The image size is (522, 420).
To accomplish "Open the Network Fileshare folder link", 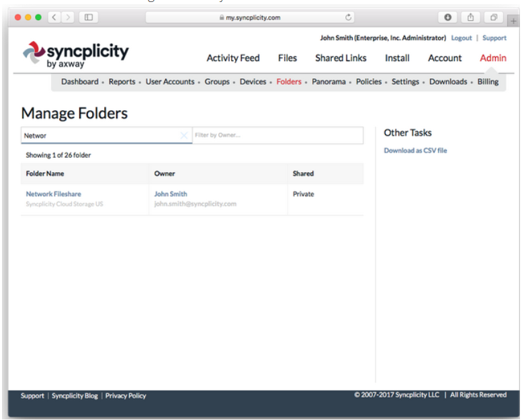I will [x=54, y=194].
